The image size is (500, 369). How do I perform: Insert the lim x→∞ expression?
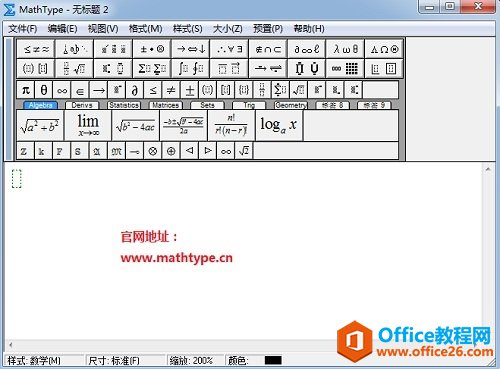(x=88, y=126)
